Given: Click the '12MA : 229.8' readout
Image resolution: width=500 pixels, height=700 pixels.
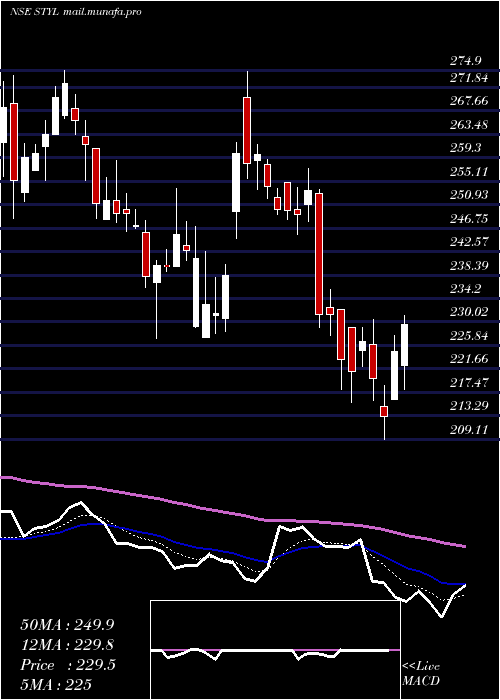Looking at the screenshot, I should click(67, 645).
